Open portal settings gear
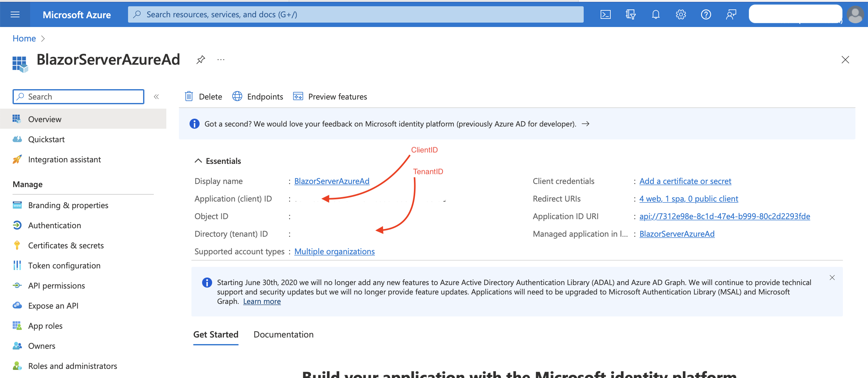This screenshot has width=868, height=378. pos(681,14)
